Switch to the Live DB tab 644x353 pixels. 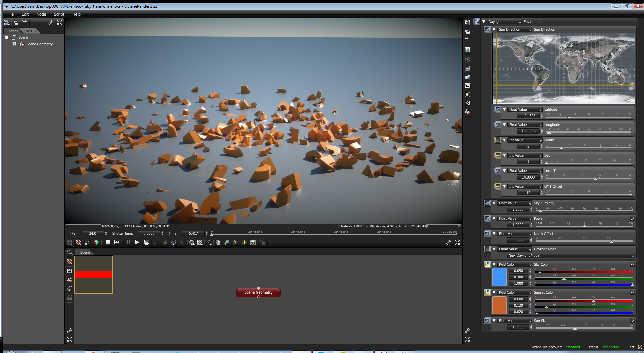[x=30, y=31]
